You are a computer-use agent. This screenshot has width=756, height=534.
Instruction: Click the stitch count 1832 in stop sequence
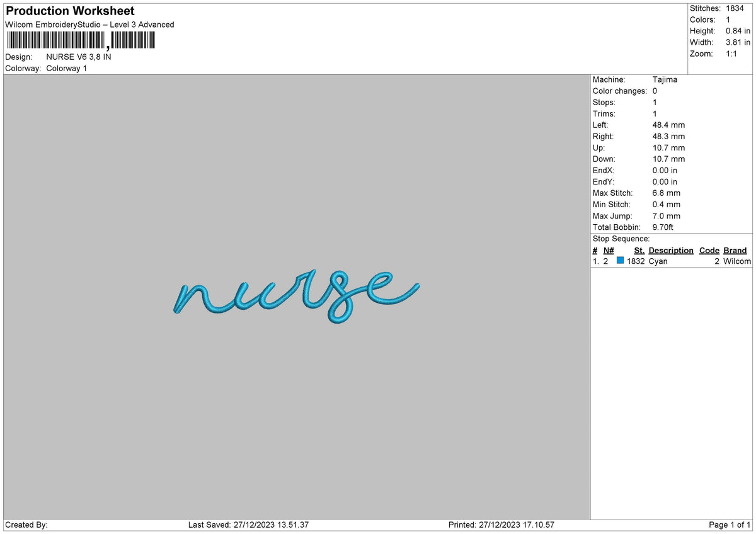click(636, 261)
